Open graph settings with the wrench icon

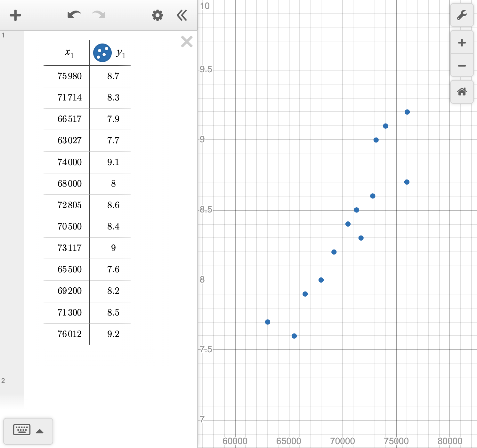click(x=462, y=15)
